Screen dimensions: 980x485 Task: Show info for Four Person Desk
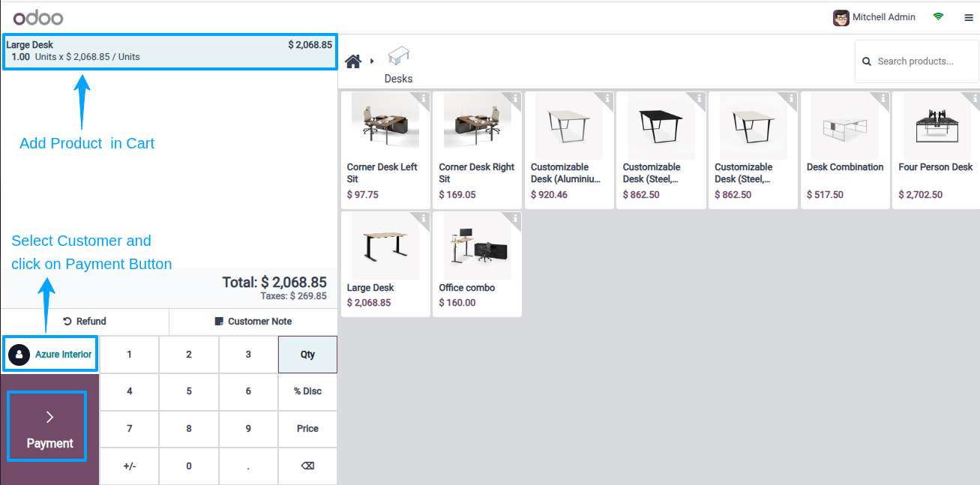(974, 98)
